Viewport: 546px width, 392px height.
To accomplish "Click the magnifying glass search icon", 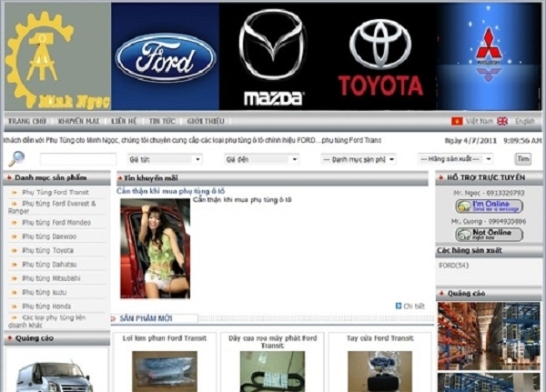I will pyautogui.click(x=16, y=159).
